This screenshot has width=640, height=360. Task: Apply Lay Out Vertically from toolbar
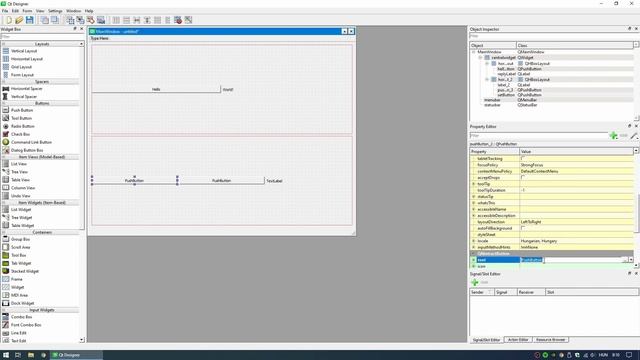click(127, 20)
